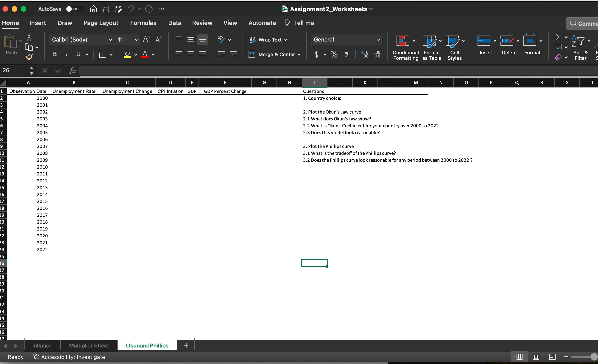
Task: Toggle bold formatting
Action: click(x=55, y=54)
